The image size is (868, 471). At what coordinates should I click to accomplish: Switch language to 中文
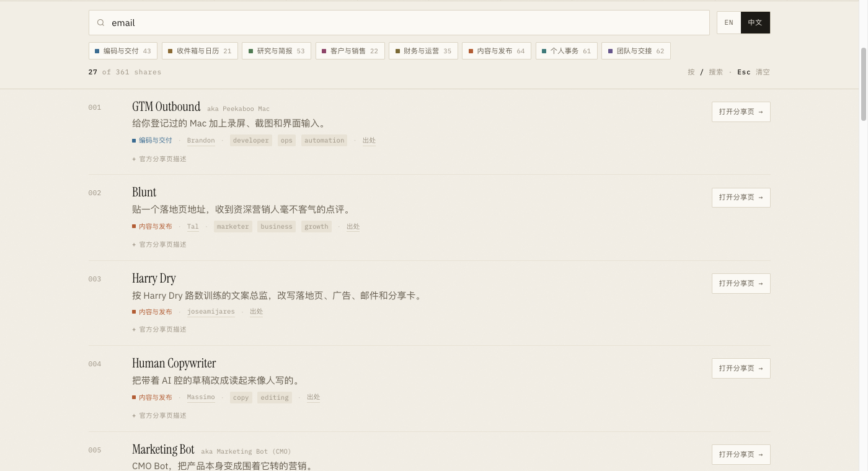tap(755, 22)
